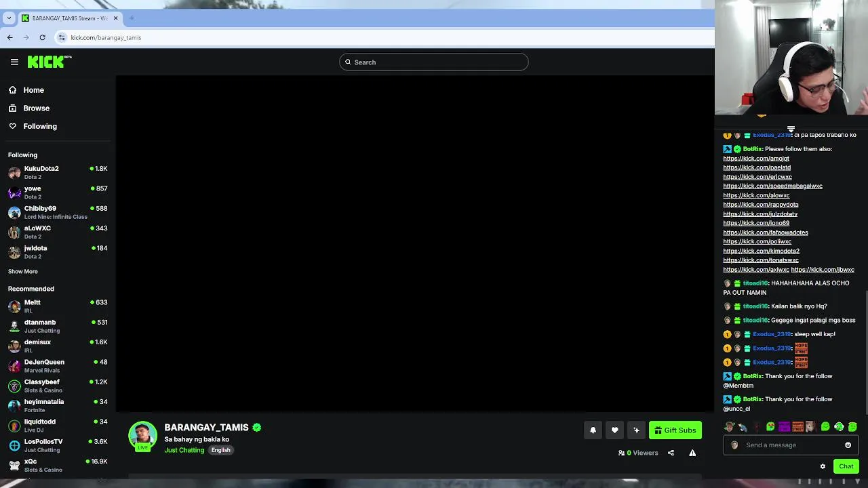Open dtanmanb Just Chatting channel
This screenshot has height=488, width=868.
coord(58,326)
